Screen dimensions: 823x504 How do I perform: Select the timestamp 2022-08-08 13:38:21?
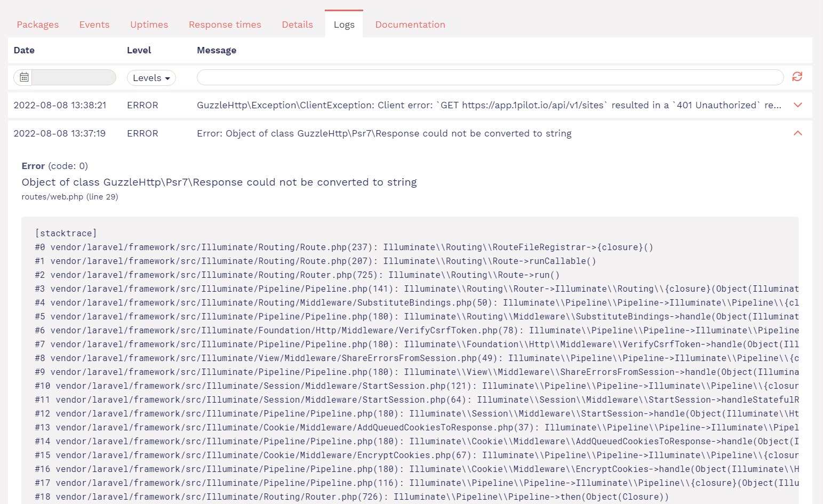[60, 105]
